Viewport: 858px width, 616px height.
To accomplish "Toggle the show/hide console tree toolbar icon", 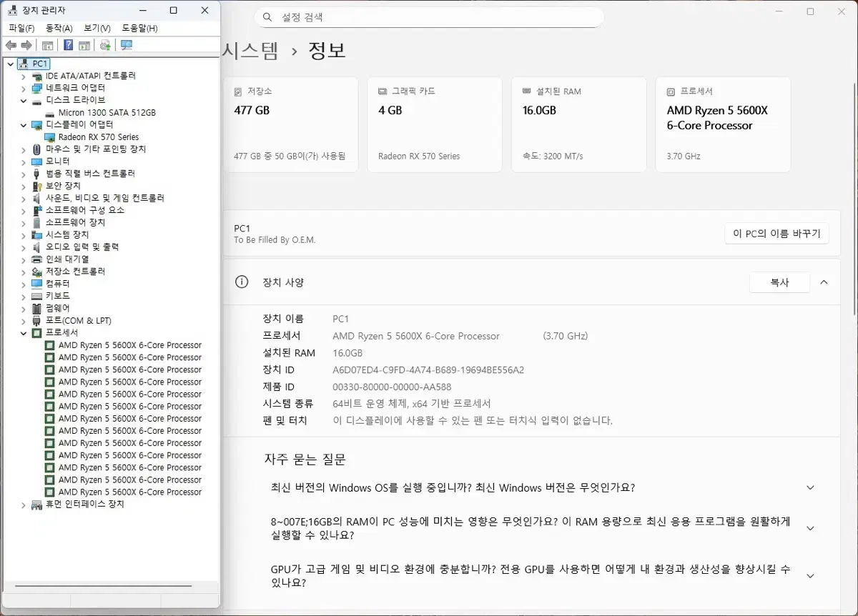I will point(48,45).
